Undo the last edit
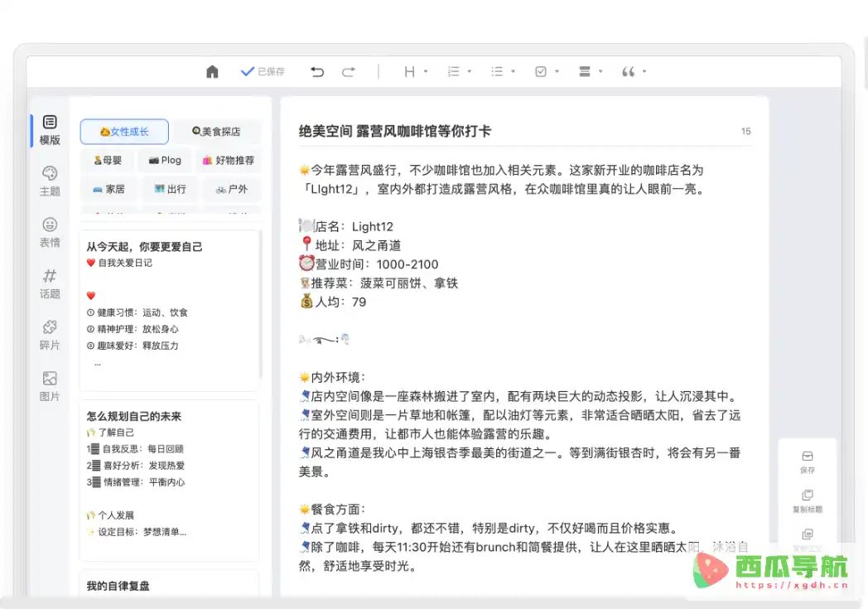 [x=317, y=71]
